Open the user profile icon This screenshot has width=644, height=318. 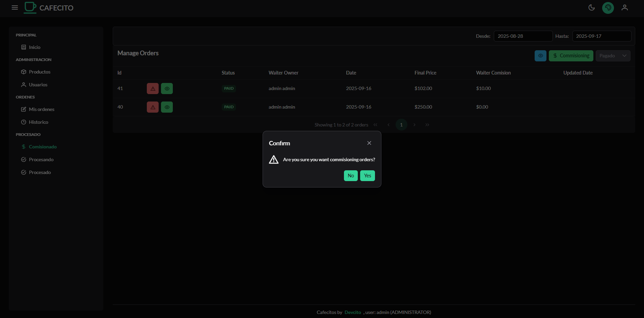[x=624, y=7]
